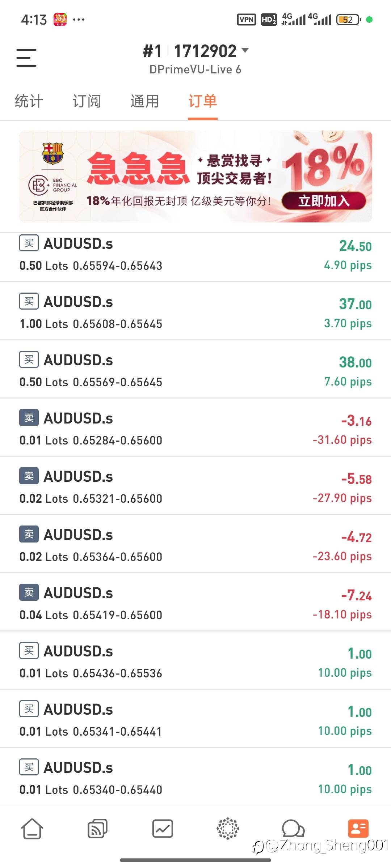Tap the EBC 18% promotional banner
This screenshot has height=868, width=391.
coord(195,176)
